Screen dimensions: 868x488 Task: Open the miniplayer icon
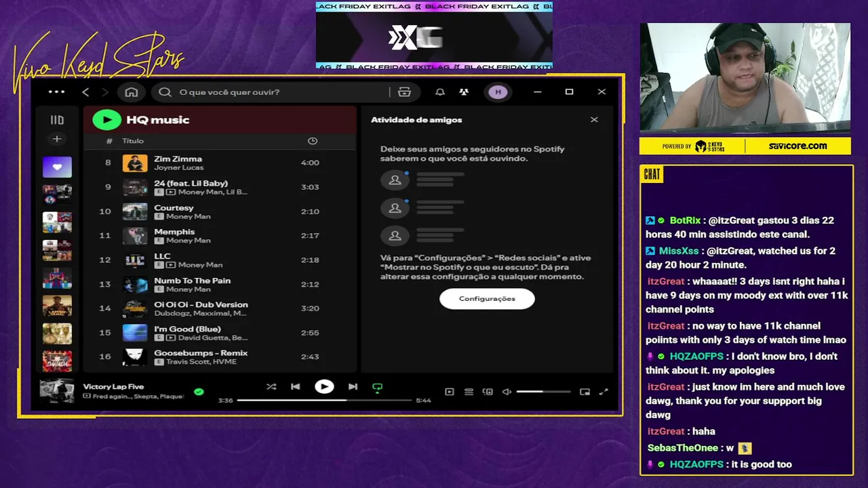[585, 392]
